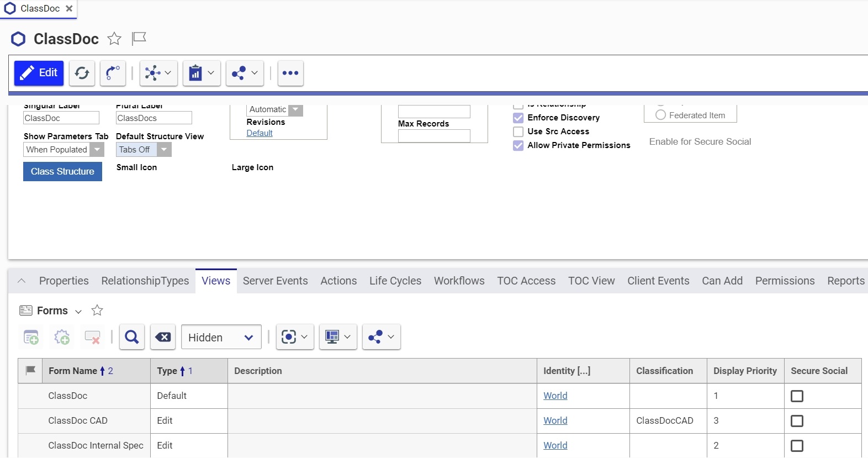Click the flag column header in grid

coord(31,371)
